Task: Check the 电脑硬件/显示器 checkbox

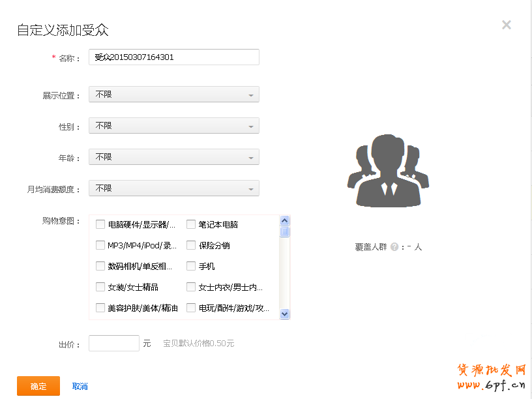Action: 100,225
